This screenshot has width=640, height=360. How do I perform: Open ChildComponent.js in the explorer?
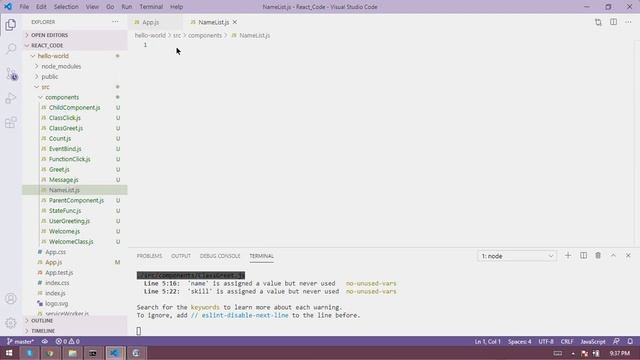point(74,108)
